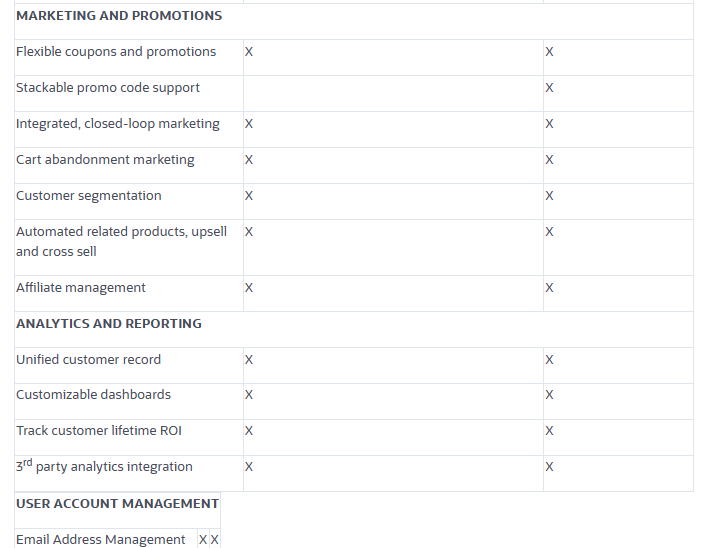Image resolution: width=705 pixels, height=548 pixels.
Task: Click first-column X in Affiliate management row
Action: (249, 288)
